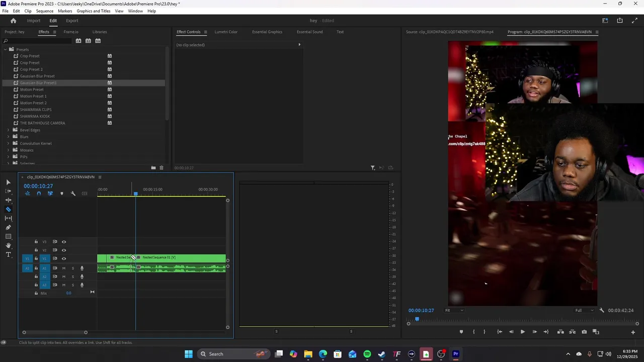Open the Fit zoom level dropdown
The width and height of the screenshot is (644, 362).
(x=454, y=310)
